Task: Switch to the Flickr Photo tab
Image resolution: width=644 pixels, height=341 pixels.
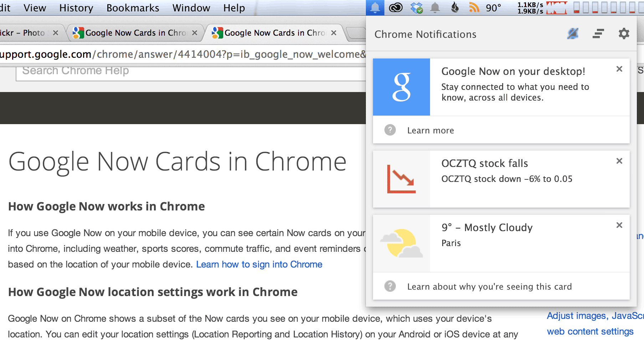Action: click(x=25, y=32)
